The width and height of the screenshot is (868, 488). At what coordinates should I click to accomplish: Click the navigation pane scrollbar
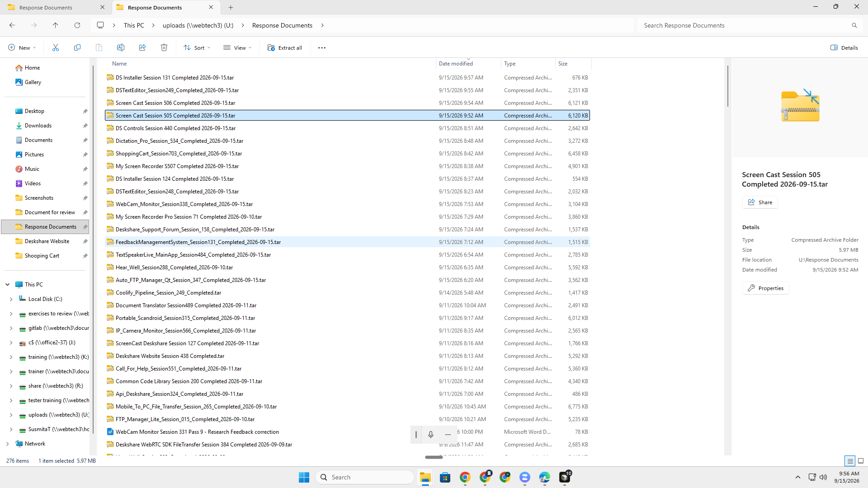[x=93, y=249]
